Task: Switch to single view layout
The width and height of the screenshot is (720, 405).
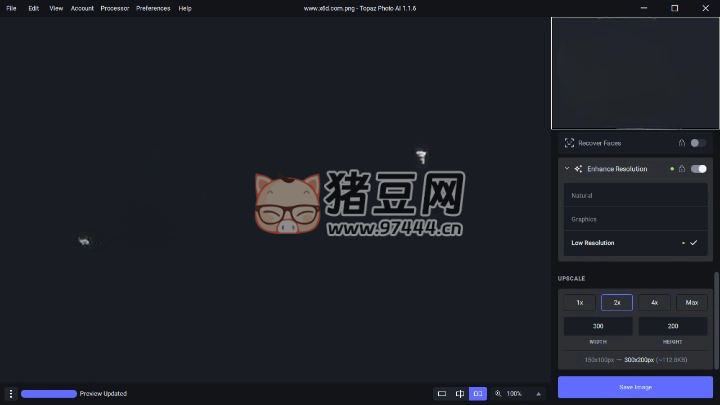Action: click(x=442, y=394)
